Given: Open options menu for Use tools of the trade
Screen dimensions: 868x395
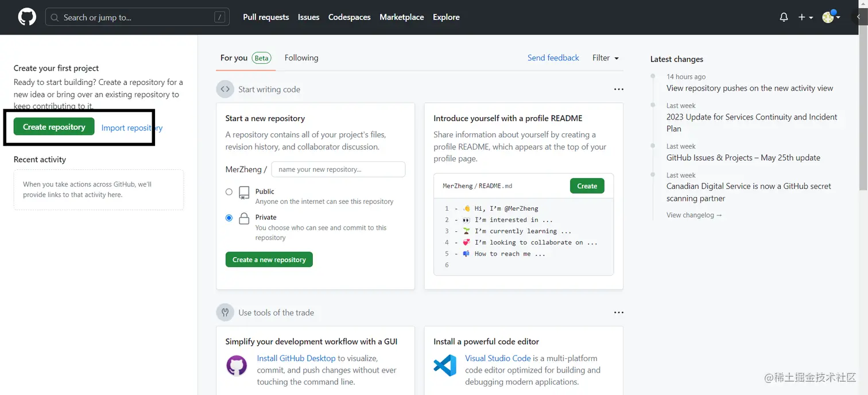Looking at the screenshot, I should [x=618, y=312].
